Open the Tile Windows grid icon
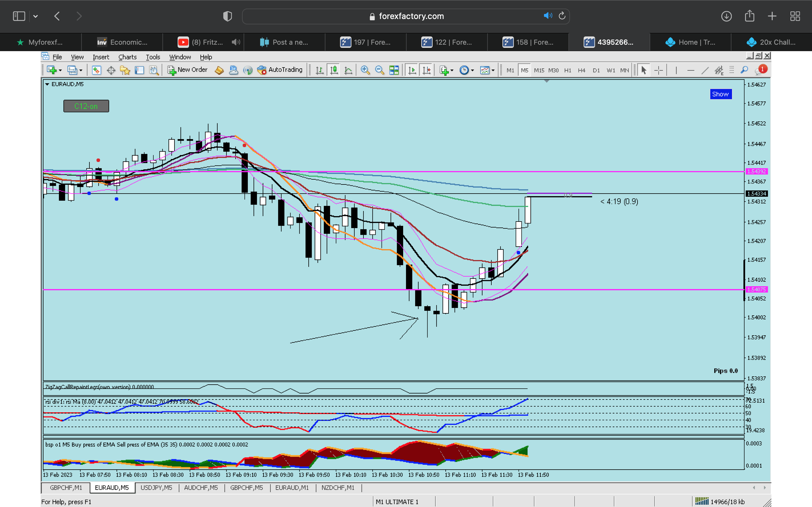 point(394,70)
